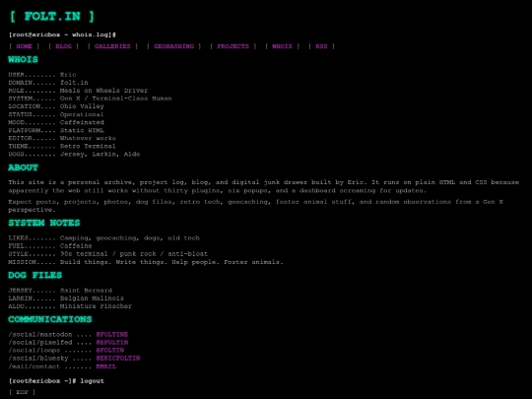Click the SYSTEM Gen X row
Viewport: 532px width, 399px height.
tap(90, 99)
